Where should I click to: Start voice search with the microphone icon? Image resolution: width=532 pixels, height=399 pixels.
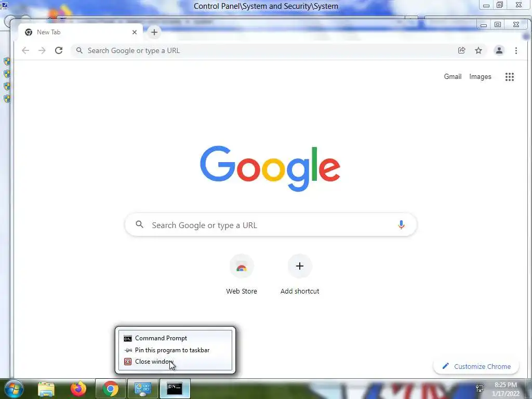coord(401,224)
